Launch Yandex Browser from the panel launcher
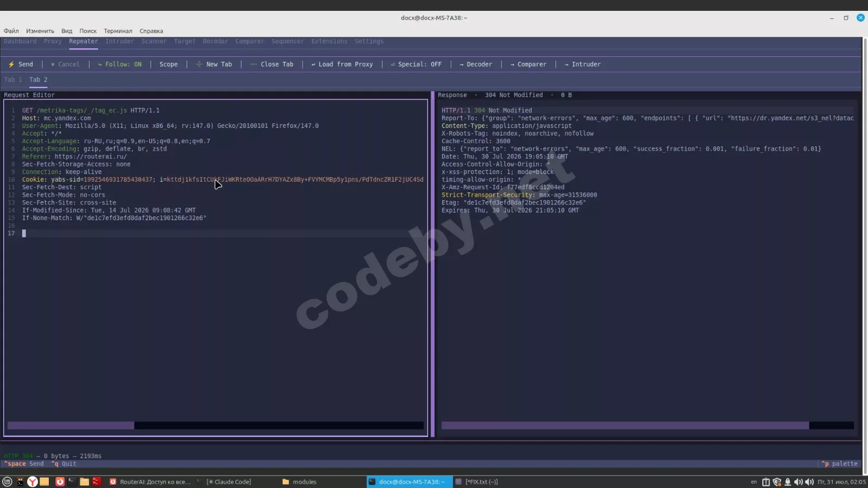Screen dimensions: 868x488 [33, 481]
